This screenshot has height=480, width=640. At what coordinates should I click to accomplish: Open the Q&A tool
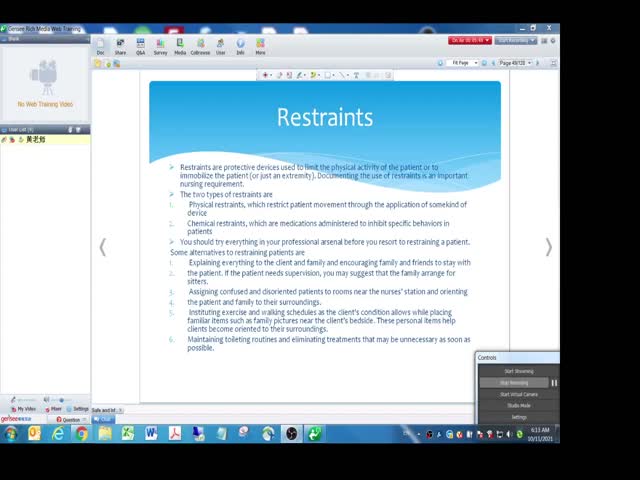pos(140,46)
